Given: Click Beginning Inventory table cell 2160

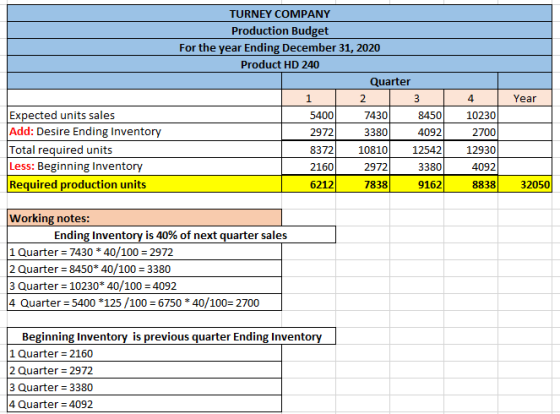Looking at the screenshot, I should pos(309,166).
